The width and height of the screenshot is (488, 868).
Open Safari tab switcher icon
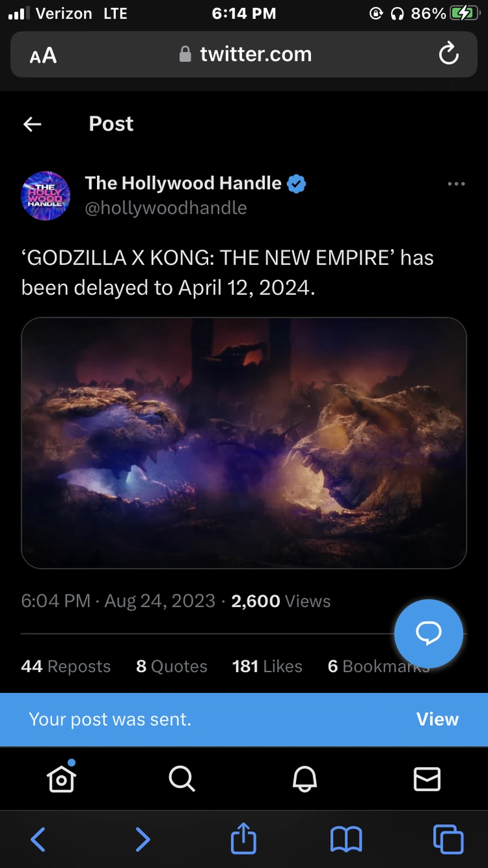click(x=449, y=838)
